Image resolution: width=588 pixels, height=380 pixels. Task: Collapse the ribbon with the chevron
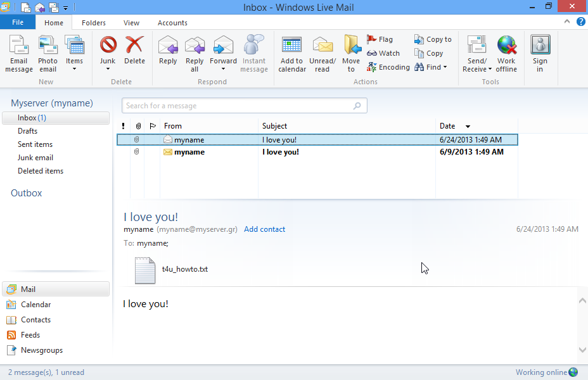pyautogui.click(x=567, y=22)
